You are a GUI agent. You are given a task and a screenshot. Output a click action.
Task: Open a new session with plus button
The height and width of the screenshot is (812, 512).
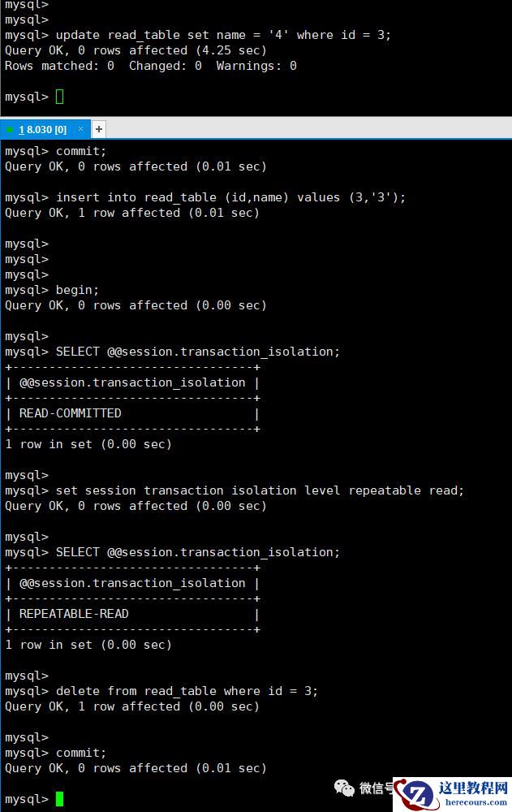(x=99, y=129)
